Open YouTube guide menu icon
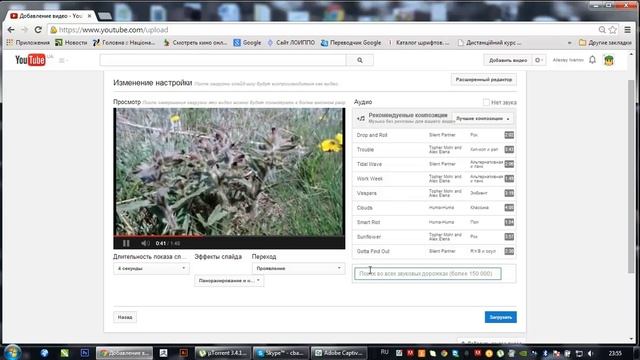The image size is (640, 360). click(x=62, y=60)
